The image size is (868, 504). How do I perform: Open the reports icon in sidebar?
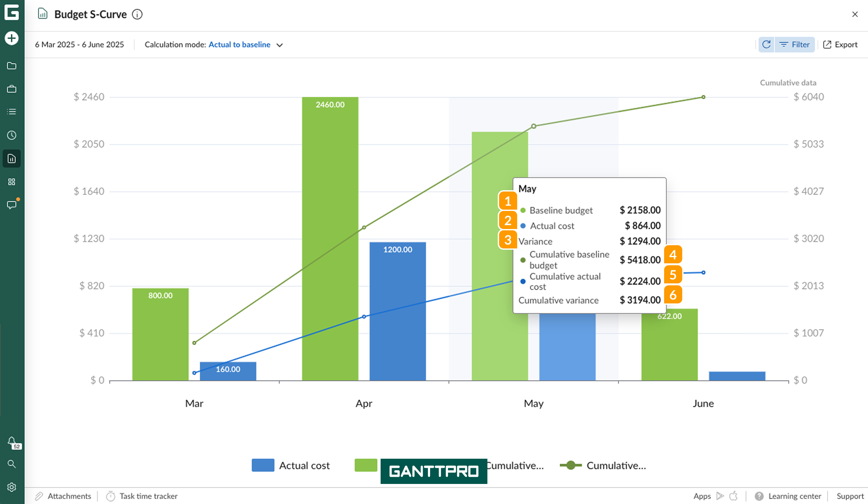[x=12, y=159]
